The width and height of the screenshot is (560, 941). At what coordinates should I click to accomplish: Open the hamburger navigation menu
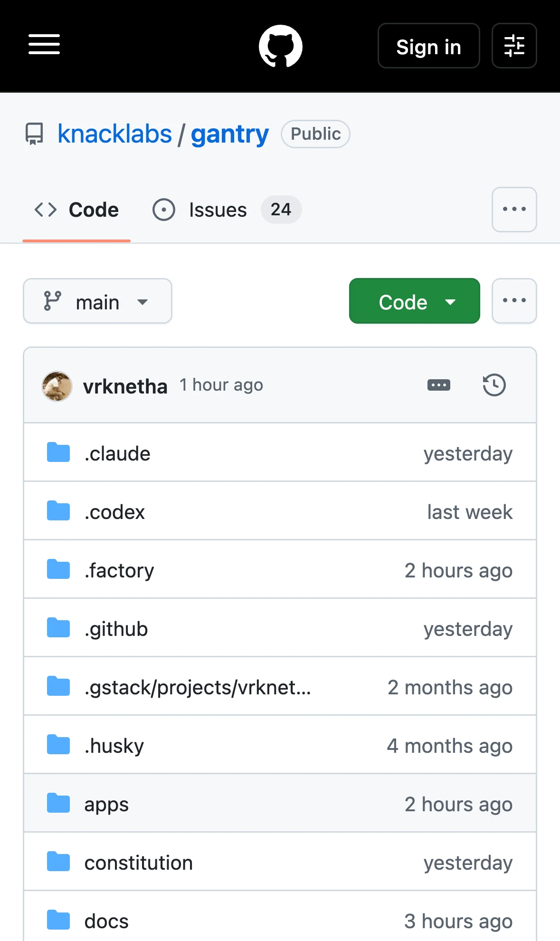44,45
